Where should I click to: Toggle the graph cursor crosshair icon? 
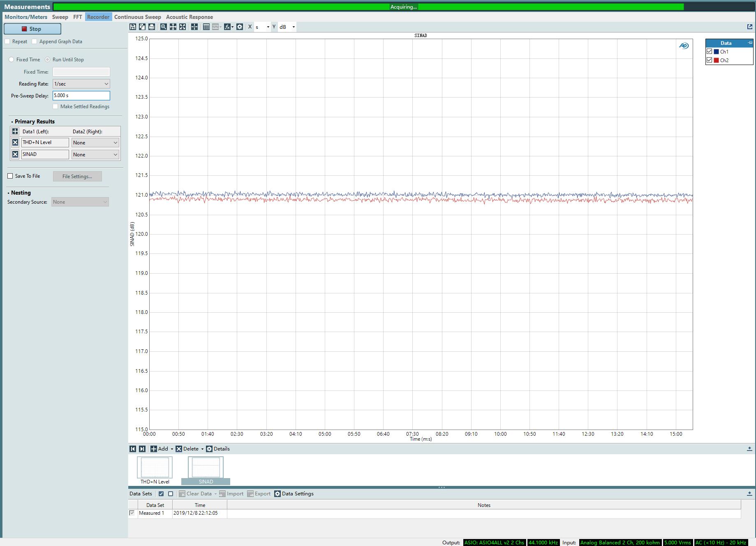(194, 27)
